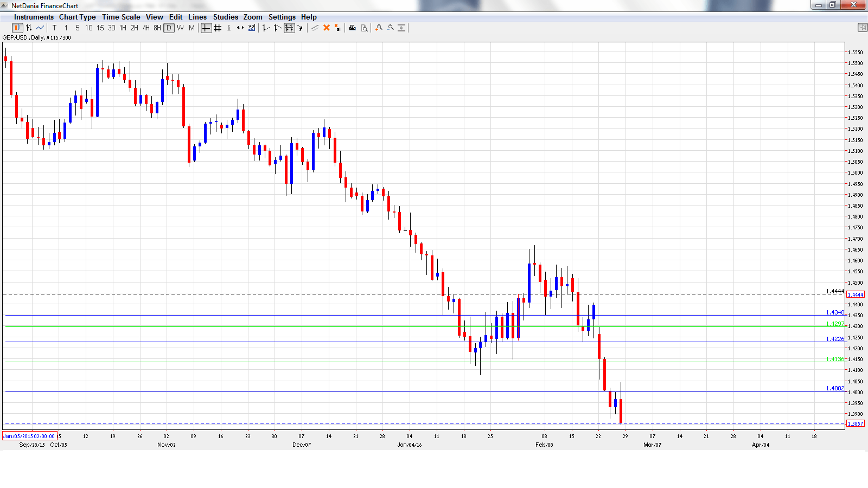Toggle the crosshair cursor tool
This screenshot has height=488, width=868.
pos(206,28)
